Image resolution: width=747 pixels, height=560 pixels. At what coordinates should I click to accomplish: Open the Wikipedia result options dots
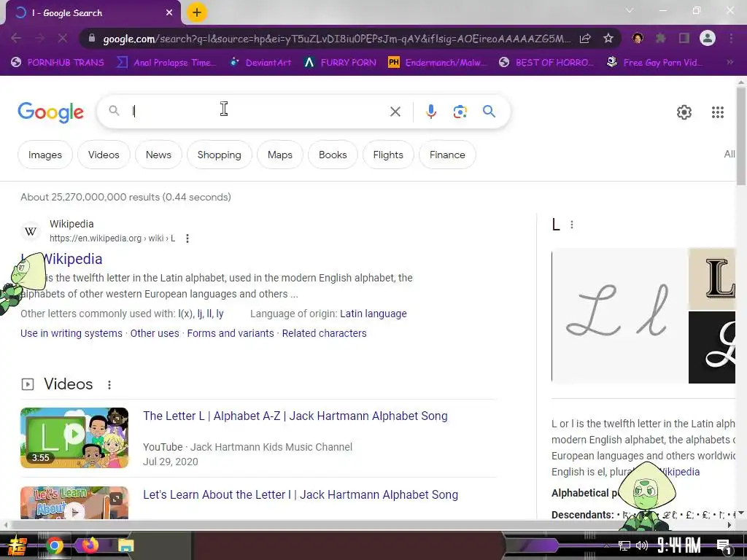(x=187, y=238)
